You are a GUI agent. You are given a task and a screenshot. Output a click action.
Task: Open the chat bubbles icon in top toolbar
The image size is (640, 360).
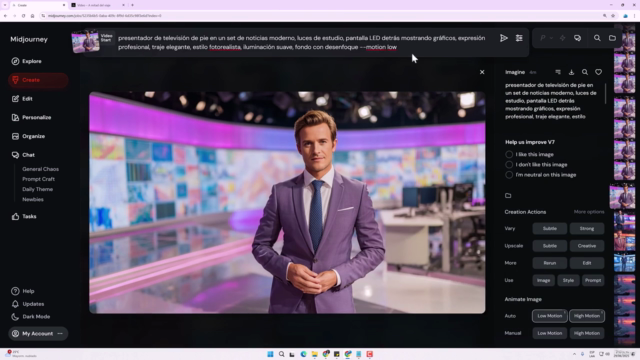(x=578, y=38)
